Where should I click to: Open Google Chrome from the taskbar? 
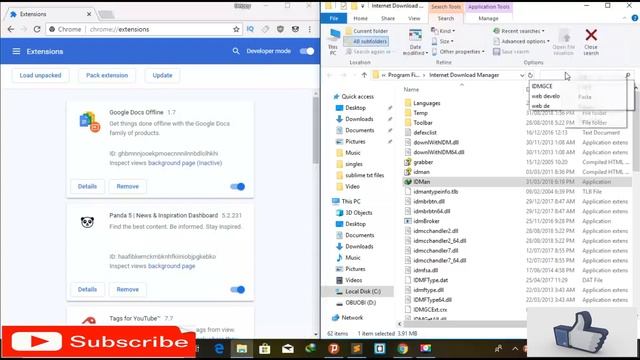[402, 349]
